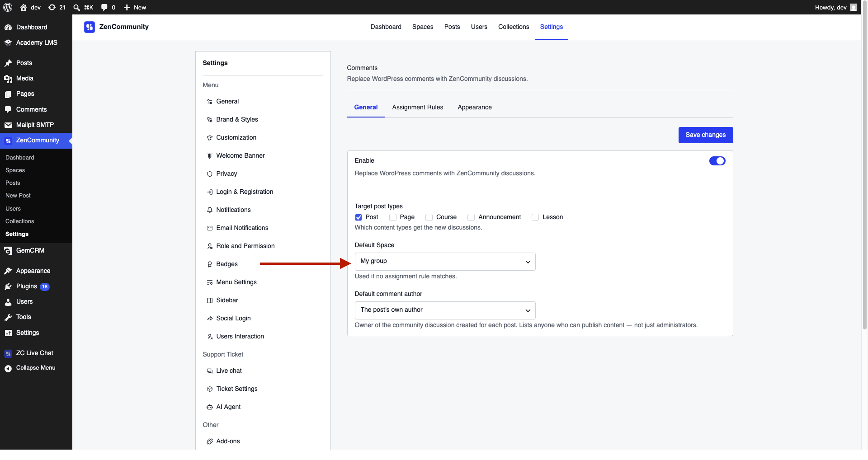Open New Post in ZenCommunity submenu
The image size is (868, 460).
point(18,196)
